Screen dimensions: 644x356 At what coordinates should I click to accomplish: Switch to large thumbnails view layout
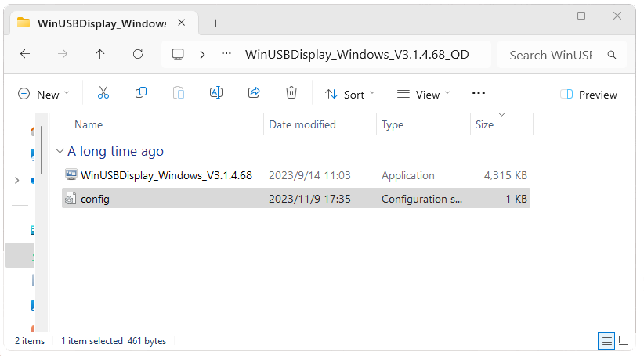tap(624, 341)
